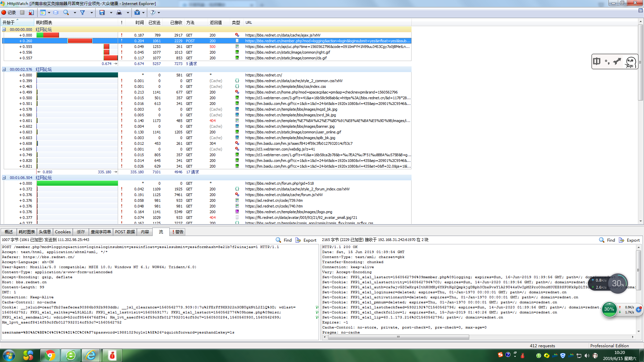The width and height of the screenshot is (644, 362).
Task: Open the Help dropdown arrow
Action: 159,13
